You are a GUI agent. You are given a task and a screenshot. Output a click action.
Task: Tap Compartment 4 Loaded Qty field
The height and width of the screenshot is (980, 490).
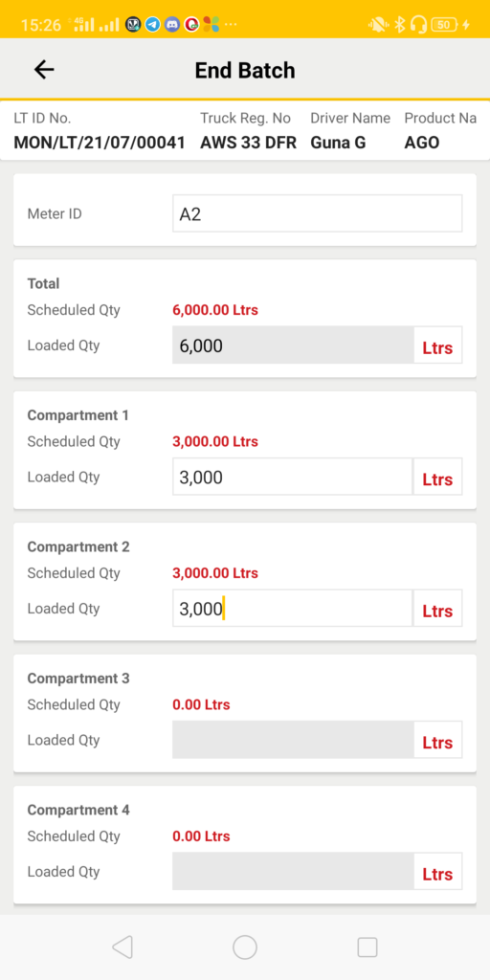(293, 871)
